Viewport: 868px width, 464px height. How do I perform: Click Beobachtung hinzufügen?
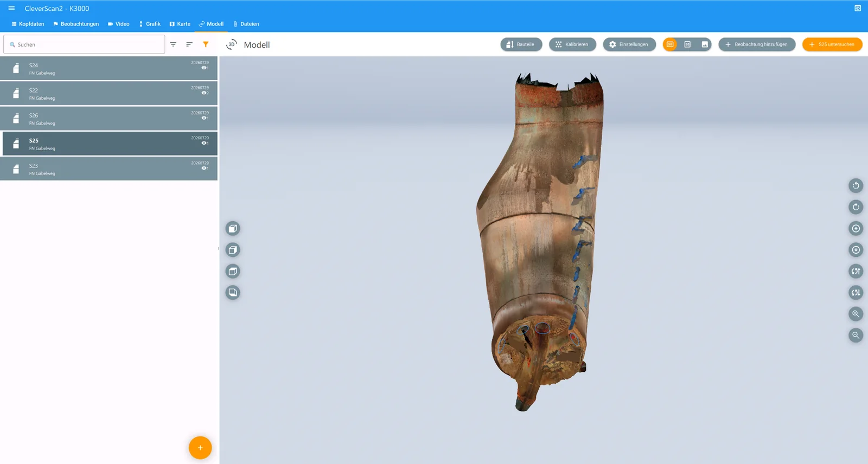757,44
